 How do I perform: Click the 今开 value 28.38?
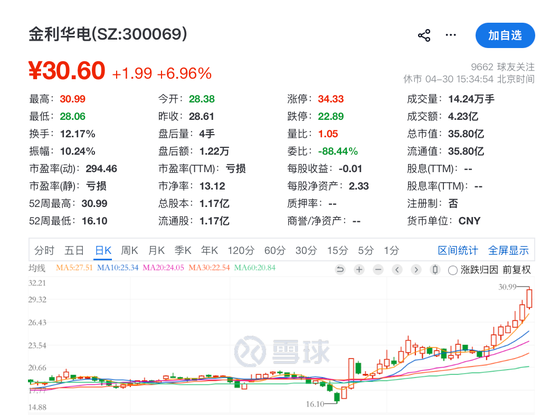coord(202,99)
